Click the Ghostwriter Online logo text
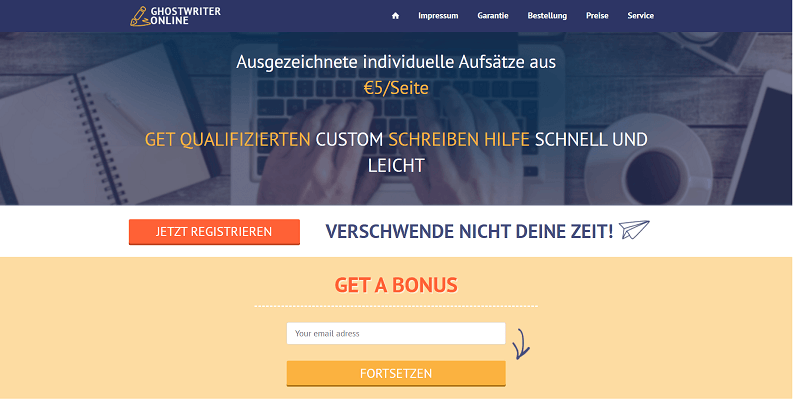Image resolution: width=800 pixels, height=403 pixels. pos(186,16)
